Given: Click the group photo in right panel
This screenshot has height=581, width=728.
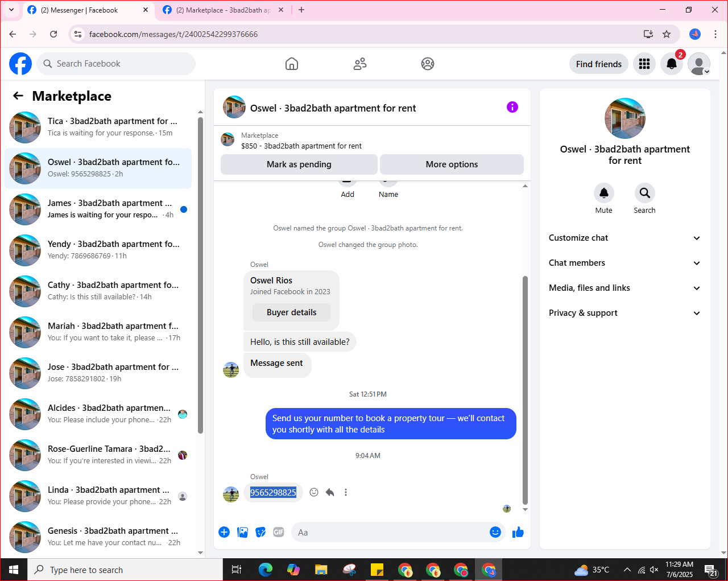Looking at the screenshot, I should point(625,118).
